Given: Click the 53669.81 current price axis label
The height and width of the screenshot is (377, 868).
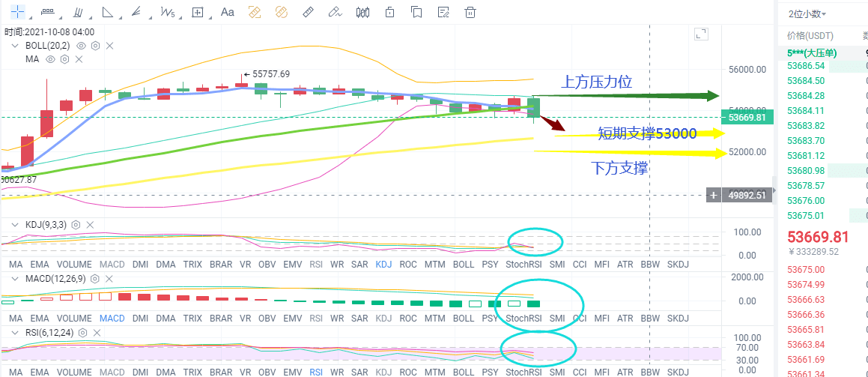Looking at the screenshot, I should pyautogui.click(x=747, y=118).
